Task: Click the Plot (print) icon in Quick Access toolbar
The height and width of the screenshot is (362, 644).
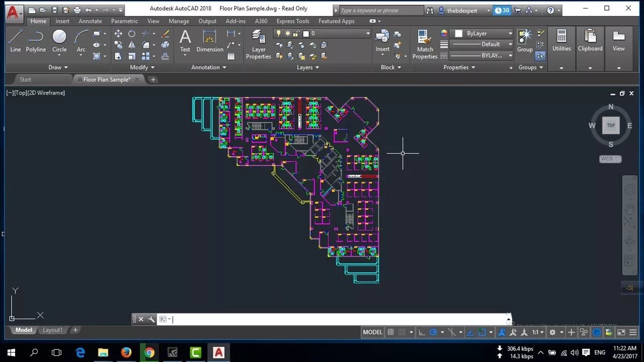Action: click(77, 10)
